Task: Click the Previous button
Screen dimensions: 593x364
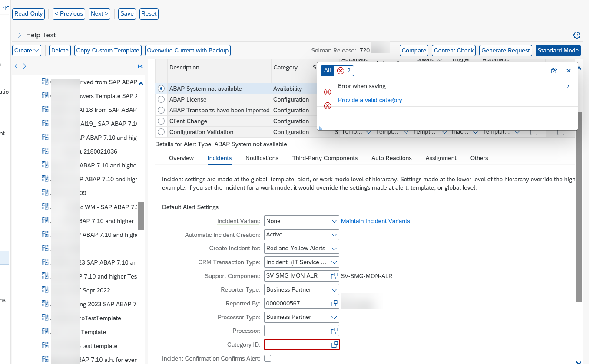Action: coord(69,13)
